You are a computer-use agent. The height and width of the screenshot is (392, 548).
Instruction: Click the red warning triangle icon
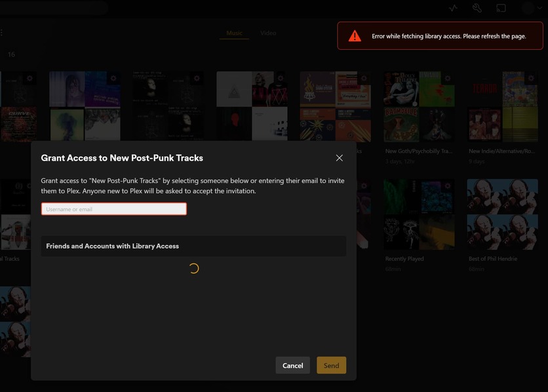[355, 35]
